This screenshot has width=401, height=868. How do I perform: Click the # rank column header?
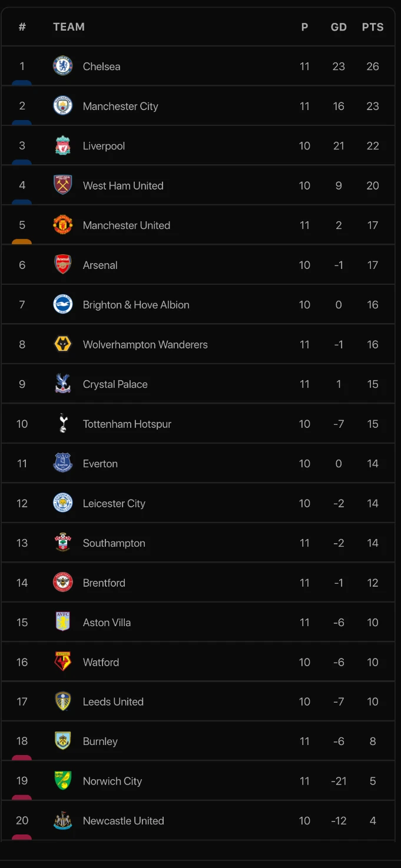[22, 27]
